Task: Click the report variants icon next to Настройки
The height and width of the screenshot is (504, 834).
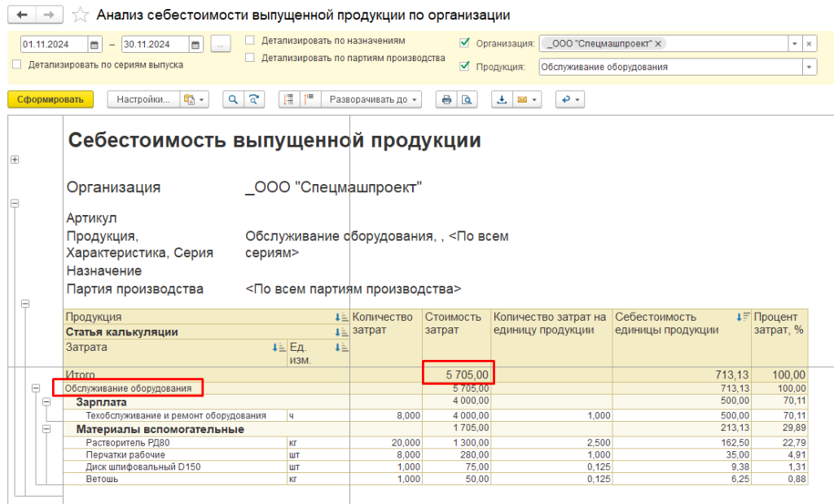Action: pos(189,99)
